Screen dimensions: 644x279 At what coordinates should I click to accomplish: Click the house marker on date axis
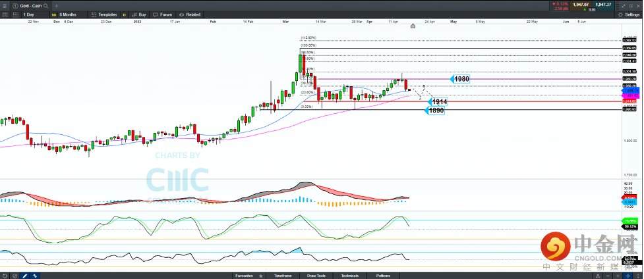point(413,26)
